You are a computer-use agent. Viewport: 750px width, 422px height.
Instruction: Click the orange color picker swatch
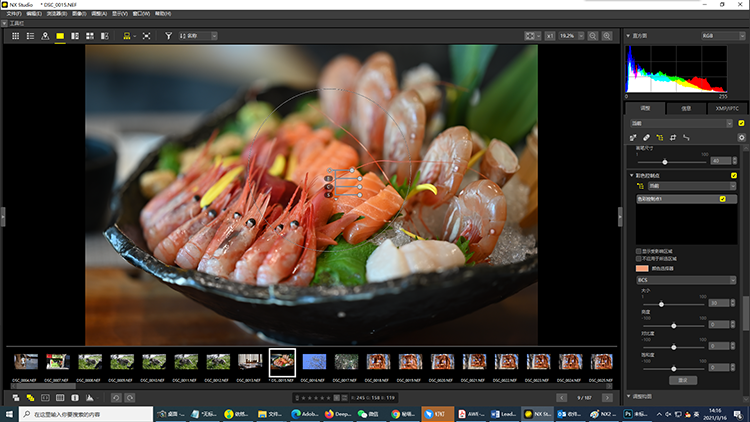click(642, 268)
